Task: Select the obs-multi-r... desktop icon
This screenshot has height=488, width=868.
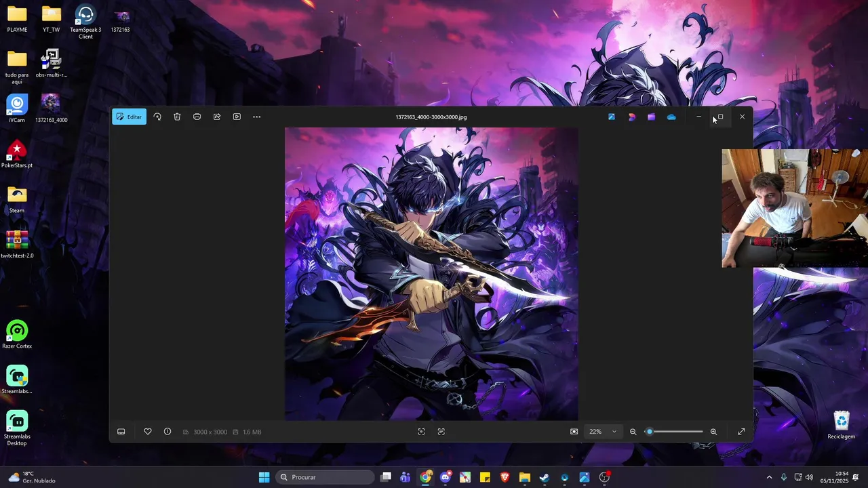Action: 51,64
